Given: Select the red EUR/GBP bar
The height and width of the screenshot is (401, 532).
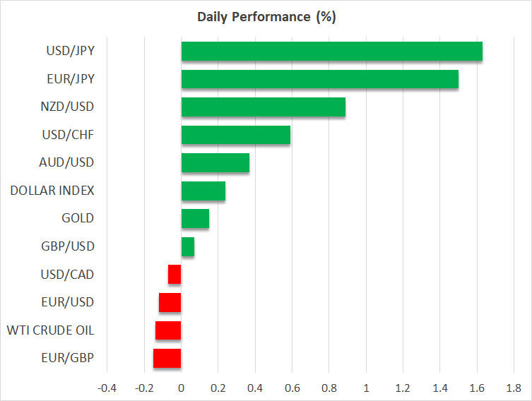Looking at the screenshot, I should 167,358.
